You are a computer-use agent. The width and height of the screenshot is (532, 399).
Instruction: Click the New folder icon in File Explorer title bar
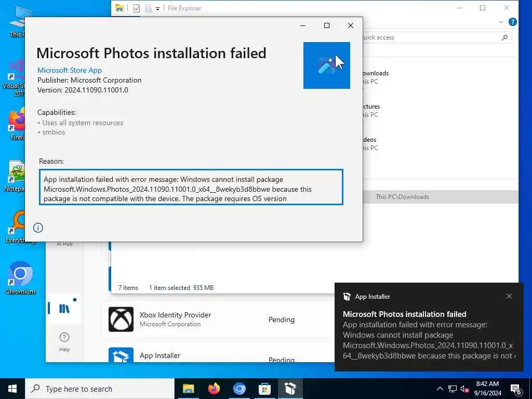[x=148, y=8]
